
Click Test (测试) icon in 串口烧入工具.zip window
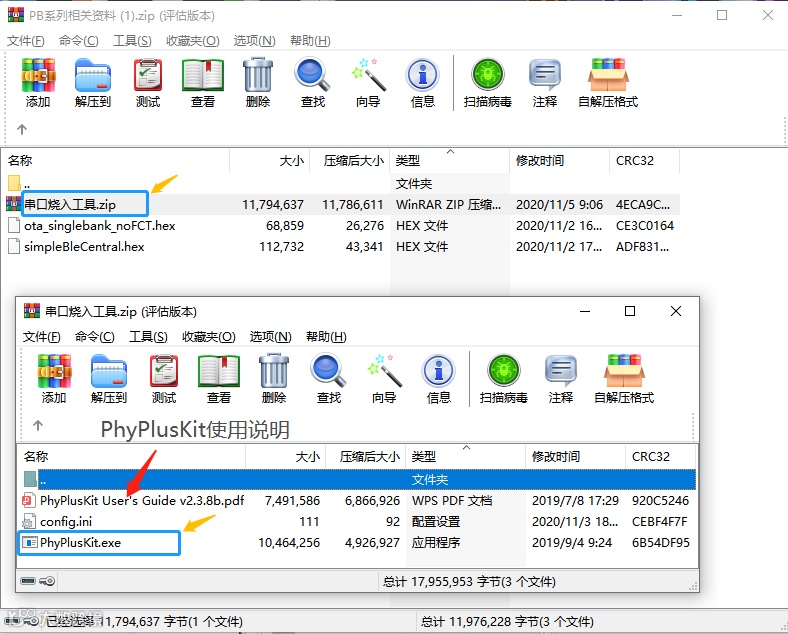tap(164, 379)
